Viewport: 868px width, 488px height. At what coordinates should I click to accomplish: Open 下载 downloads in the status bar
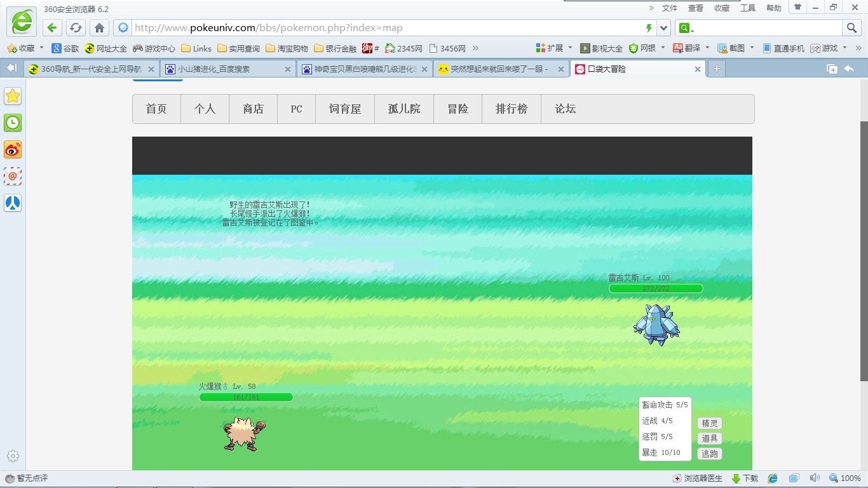coord(745,478)
